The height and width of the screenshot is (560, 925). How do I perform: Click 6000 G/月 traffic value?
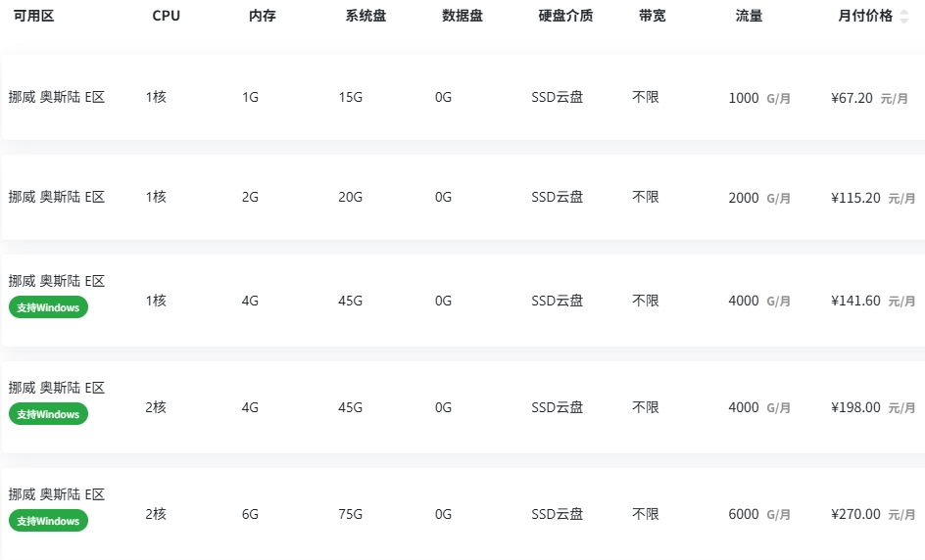pos(759,514)
